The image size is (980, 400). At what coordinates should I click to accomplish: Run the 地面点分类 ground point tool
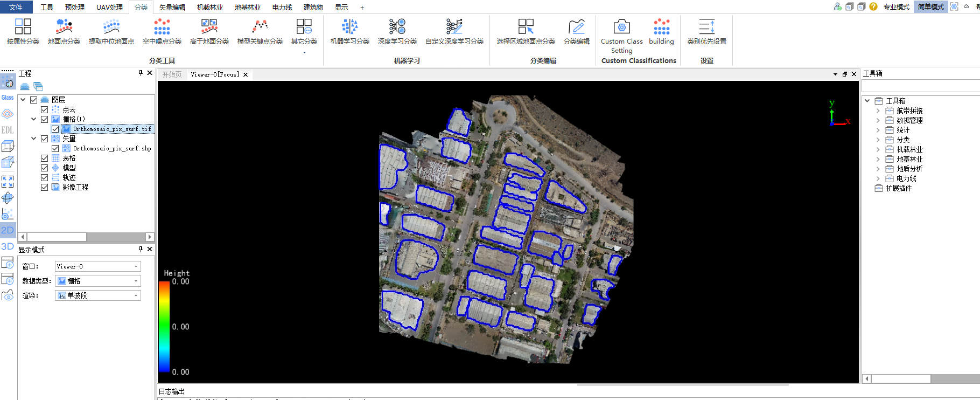(x=64, y=31)
